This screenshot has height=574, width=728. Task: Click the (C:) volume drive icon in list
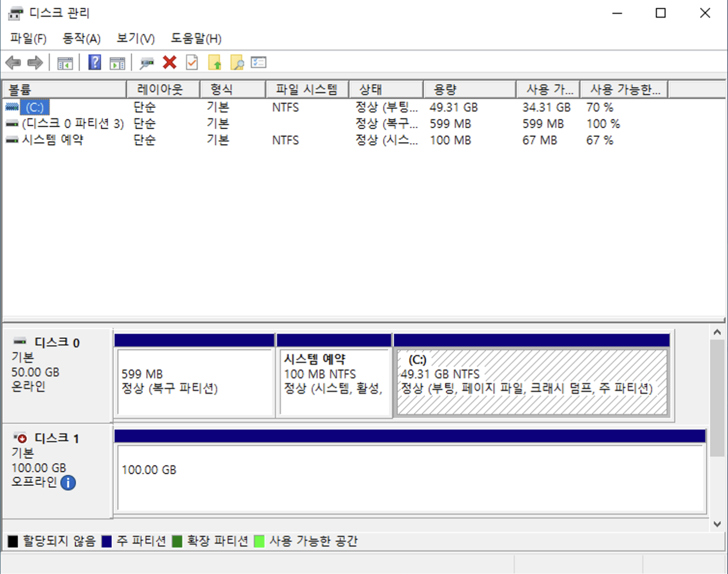point(12,107)
